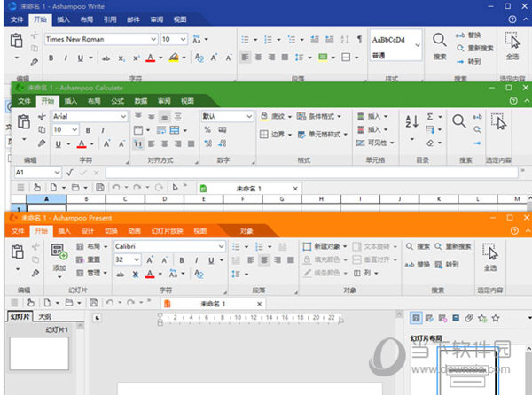Click the Add slide icon in Present
Viewport: 532px width, 395px height.
59,253
